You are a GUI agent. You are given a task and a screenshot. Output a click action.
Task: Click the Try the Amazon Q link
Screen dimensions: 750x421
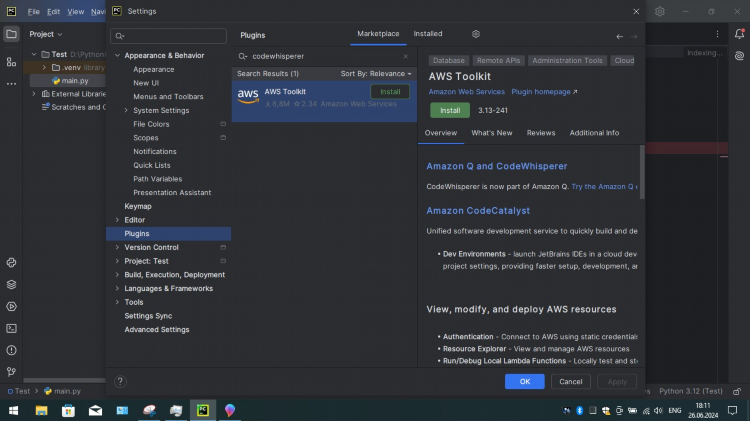(604, 187)
